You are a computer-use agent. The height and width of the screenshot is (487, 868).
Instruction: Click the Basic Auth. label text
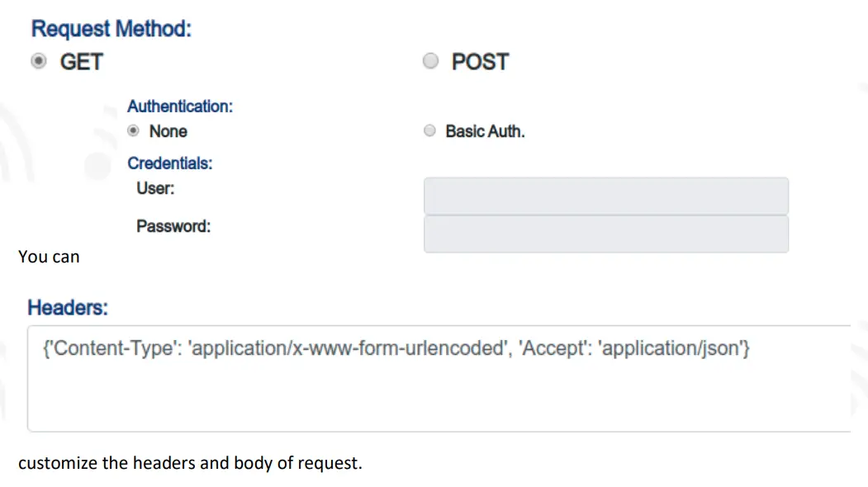click(x=485, y=131)
